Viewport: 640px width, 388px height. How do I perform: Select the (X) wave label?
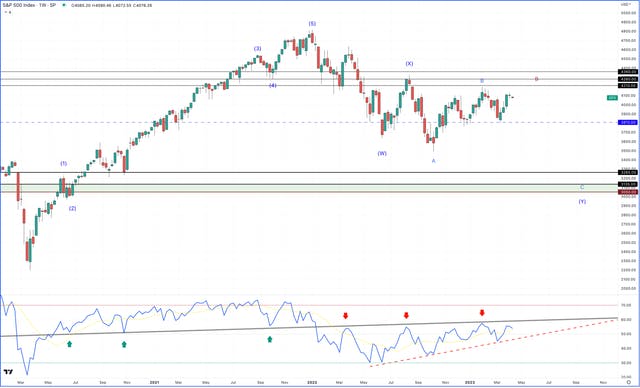click(409, 64)
